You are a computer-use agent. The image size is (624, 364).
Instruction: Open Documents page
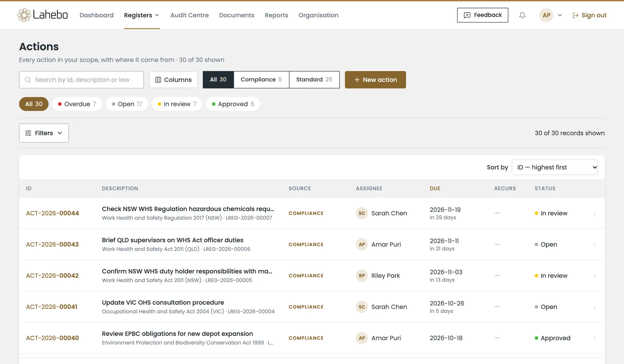[x=237, y=15]
